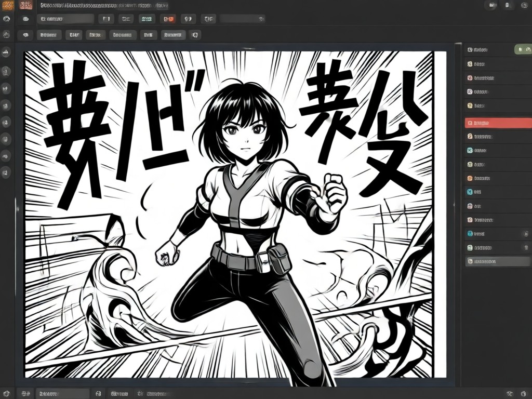532x399 pixels.
Task: Click the lock icon on second-to-last layer
Action: [x=526, y=248]
